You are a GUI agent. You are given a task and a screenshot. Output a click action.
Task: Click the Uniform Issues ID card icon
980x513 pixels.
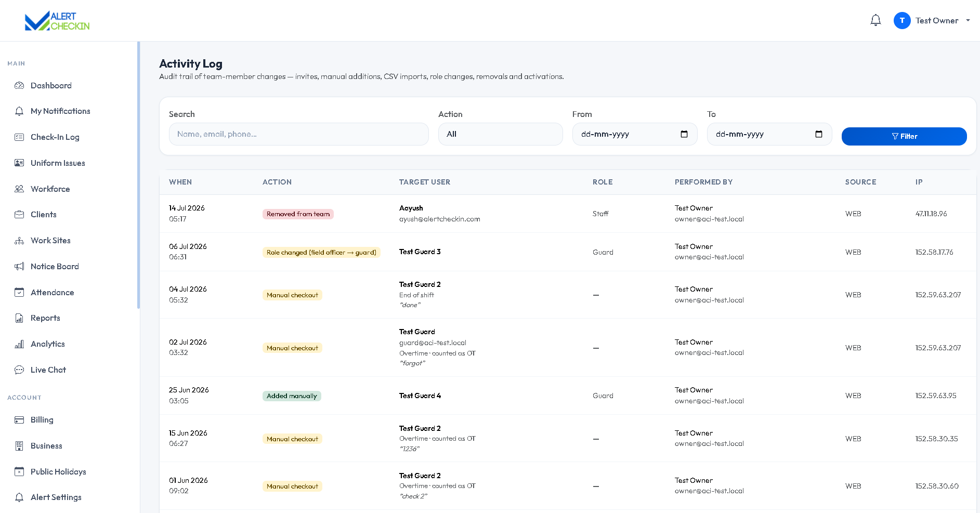pyautogui.click(x=19, y=163)
